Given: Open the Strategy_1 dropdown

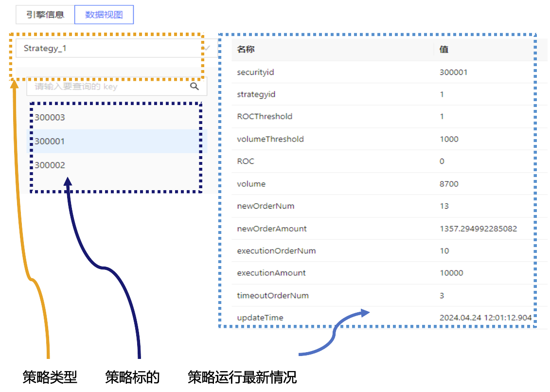Looking at the screenshot, I should click(x=107, y=49).
